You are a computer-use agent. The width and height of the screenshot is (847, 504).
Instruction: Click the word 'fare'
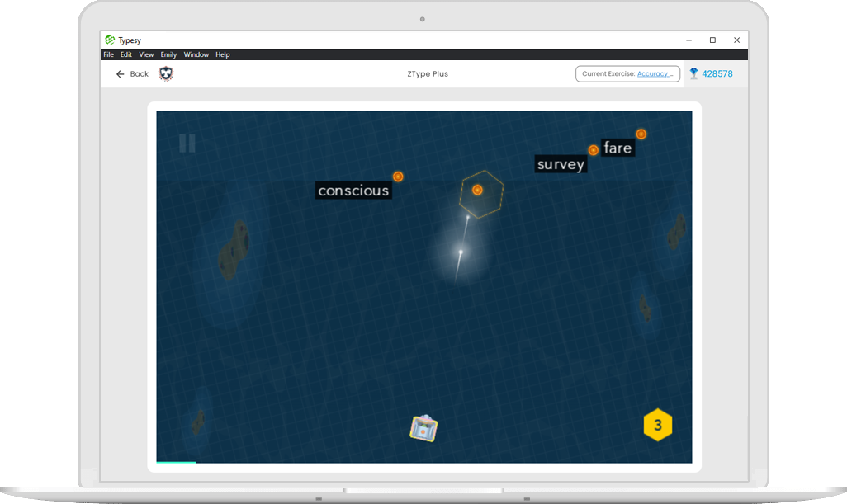coord(618,148)
